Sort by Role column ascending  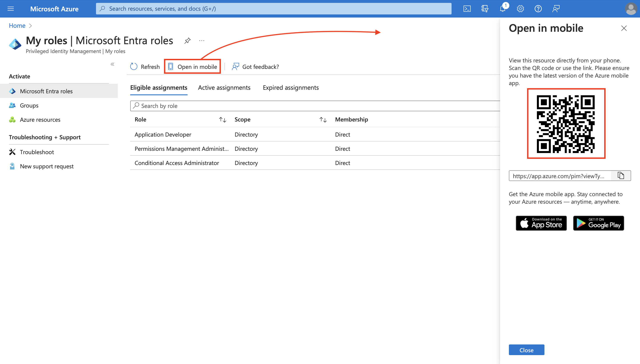[x=222, y=119]
